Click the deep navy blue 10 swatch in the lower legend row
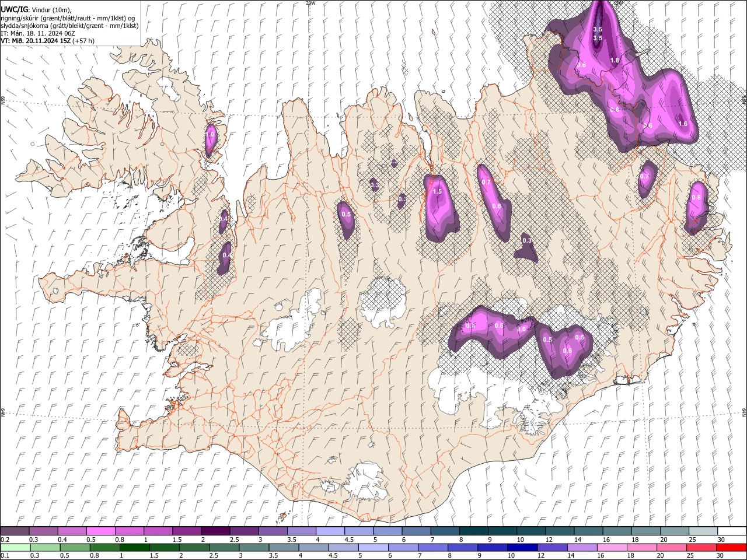The height and width of the screenshot is (560, 747). pos(522,547)
